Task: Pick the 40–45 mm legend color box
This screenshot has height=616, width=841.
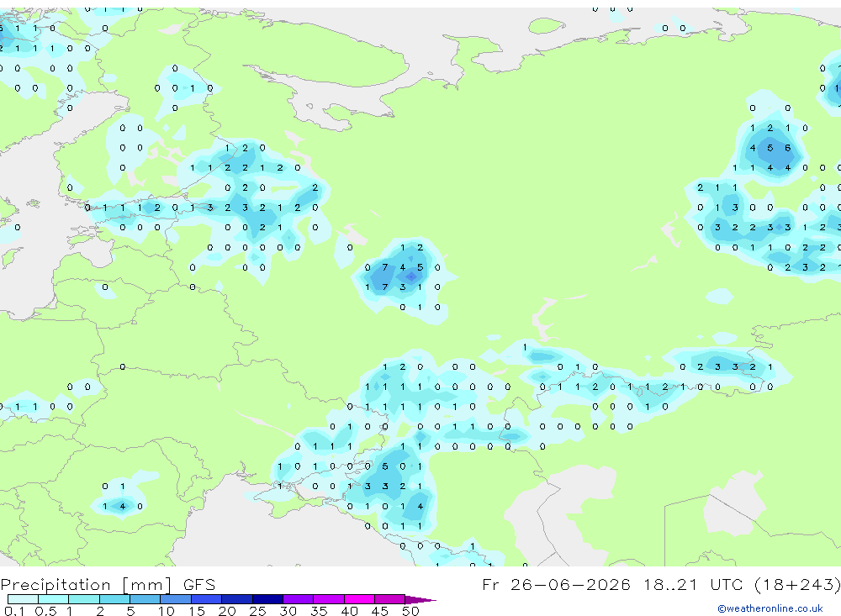Action: coord(359,599)
